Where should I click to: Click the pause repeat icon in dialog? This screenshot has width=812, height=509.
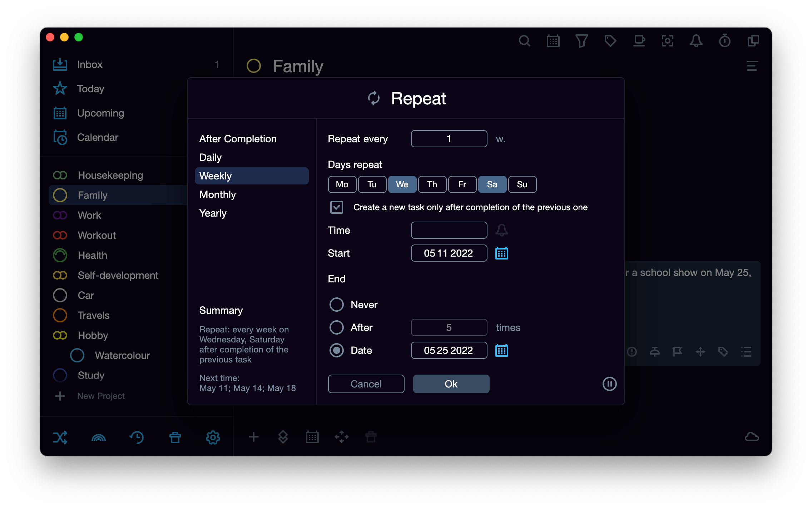click(x=609, y=384)
